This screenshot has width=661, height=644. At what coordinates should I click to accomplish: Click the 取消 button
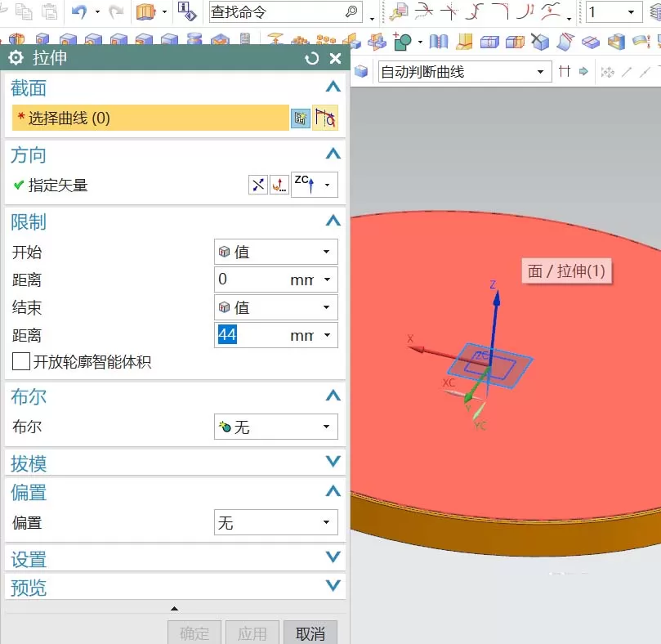point(310,633)
